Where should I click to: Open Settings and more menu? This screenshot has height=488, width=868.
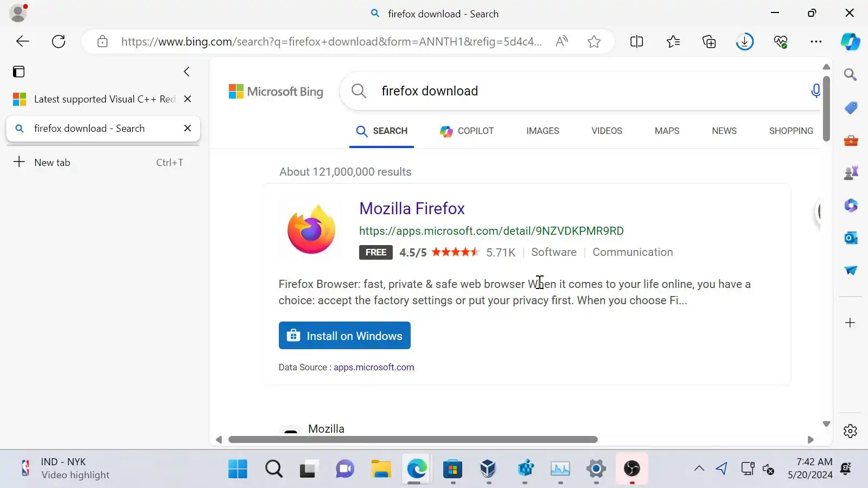point(816,42)
